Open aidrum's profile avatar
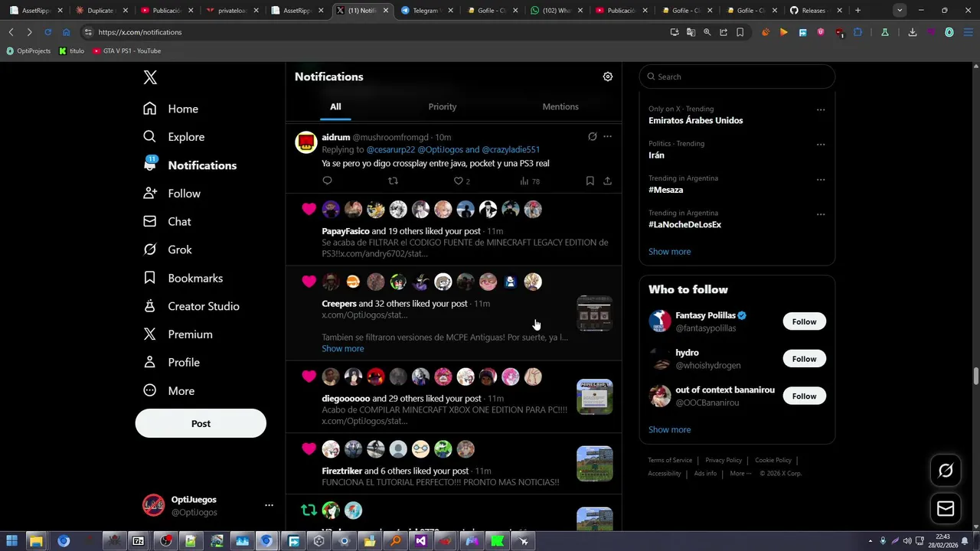980x551 pixels. (x=306, y=142)
